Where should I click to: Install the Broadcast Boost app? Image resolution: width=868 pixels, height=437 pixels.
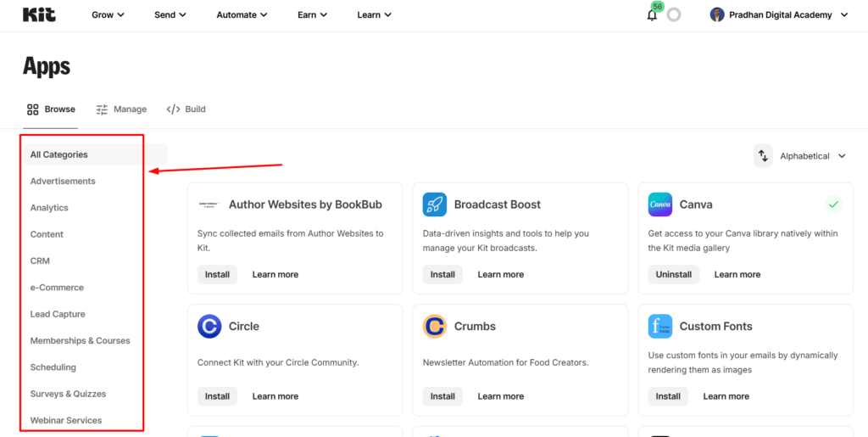[x=442, y=275]
